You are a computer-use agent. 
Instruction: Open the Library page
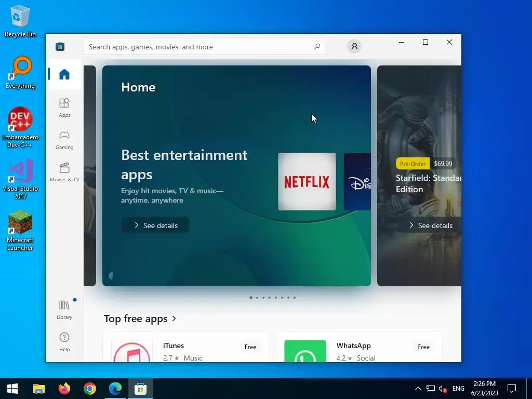point(64,310)
